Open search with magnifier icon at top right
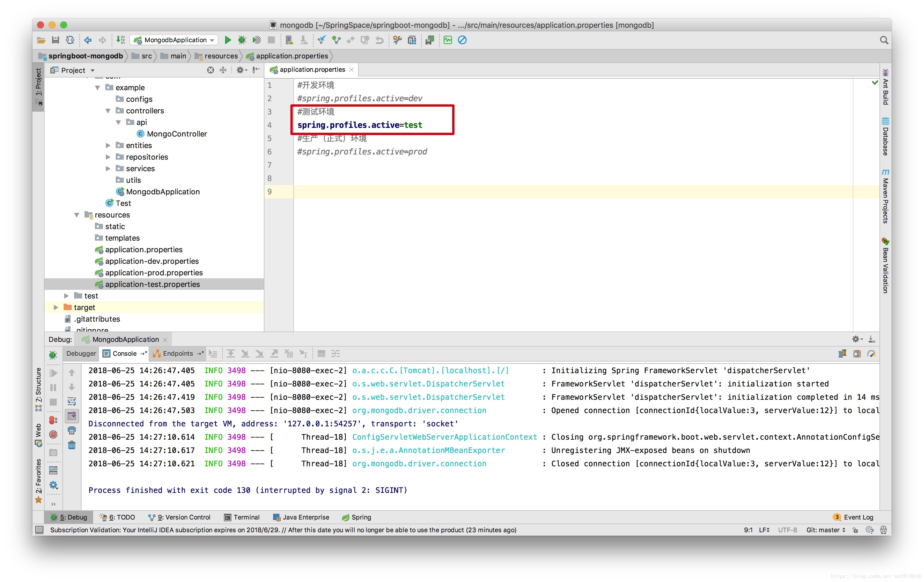The width and height of the screenshot is (924, 582). point(884,40)
